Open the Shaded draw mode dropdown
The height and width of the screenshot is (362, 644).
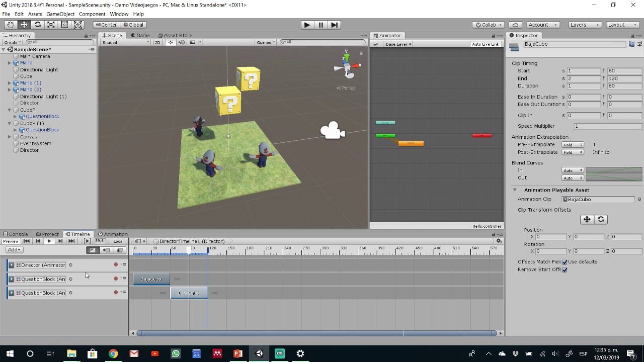tap(126, 42)
